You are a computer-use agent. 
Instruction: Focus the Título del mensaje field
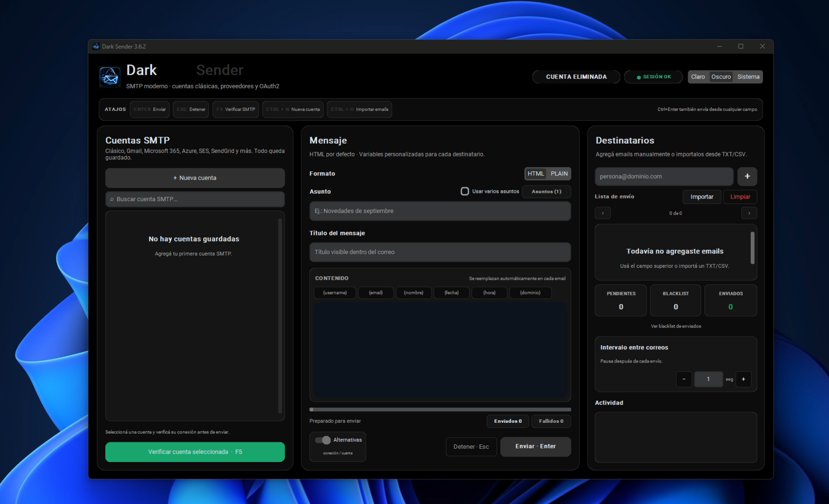[440, 252]
